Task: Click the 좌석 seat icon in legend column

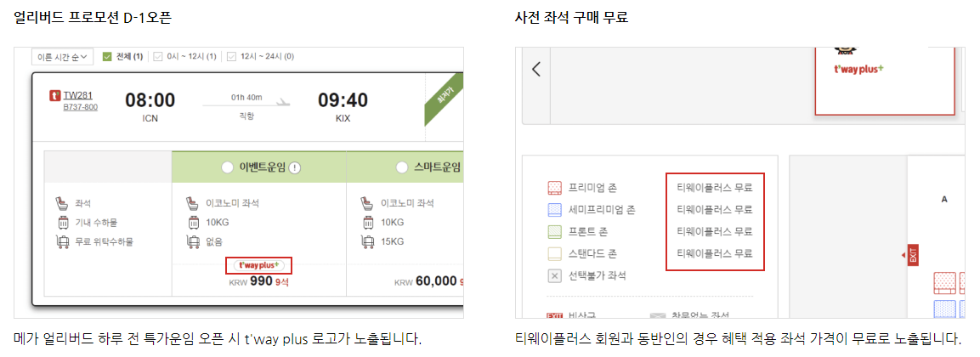Action: coord(62,203)
